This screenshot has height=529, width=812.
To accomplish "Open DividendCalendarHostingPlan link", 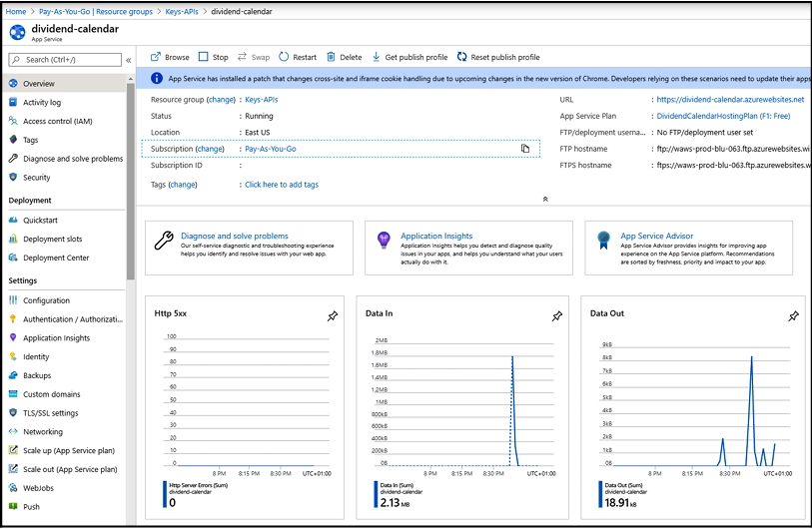I will 730,116.
